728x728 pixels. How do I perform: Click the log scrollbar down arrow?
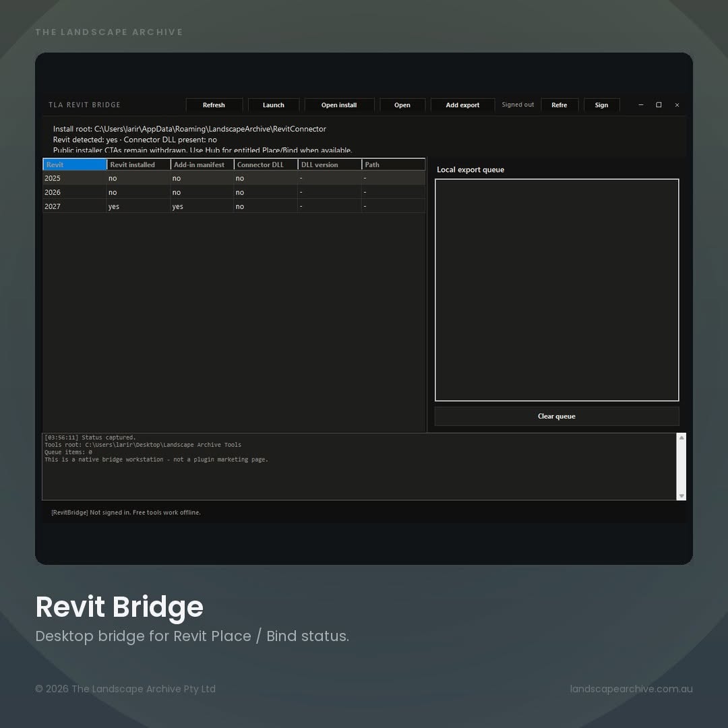(681, 496)
